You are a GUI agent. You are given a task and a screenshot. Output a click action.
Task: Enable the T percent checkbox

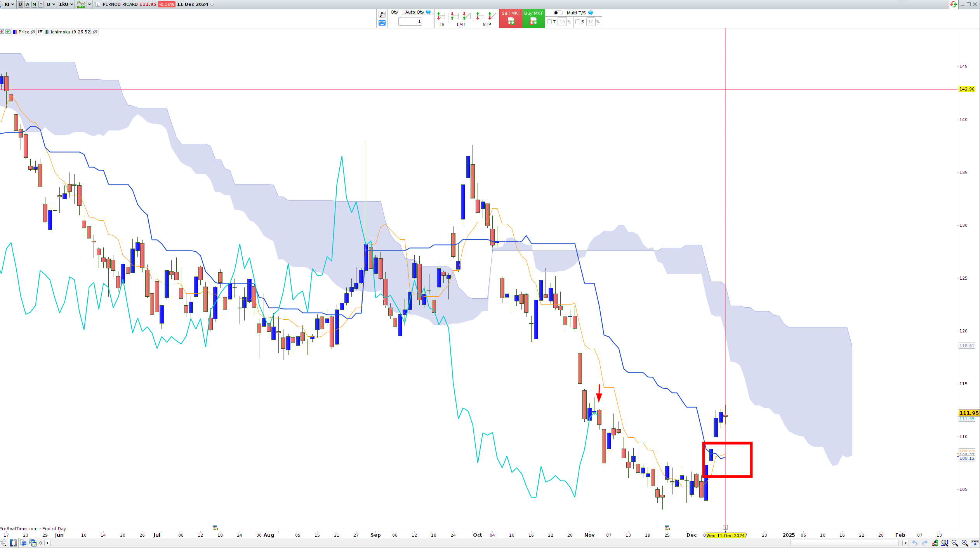(549, 22)
